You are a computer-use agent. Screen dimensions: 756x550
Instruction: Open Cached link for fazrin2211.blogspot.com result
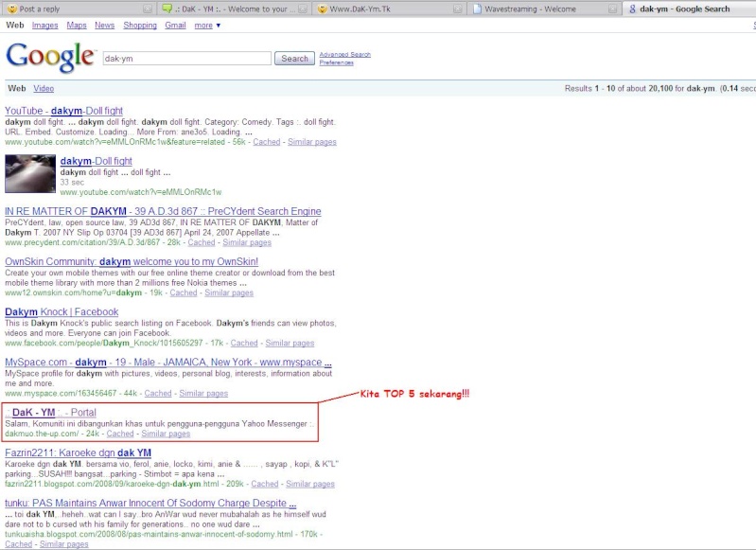pyautogui.click(x=265, y=484)
